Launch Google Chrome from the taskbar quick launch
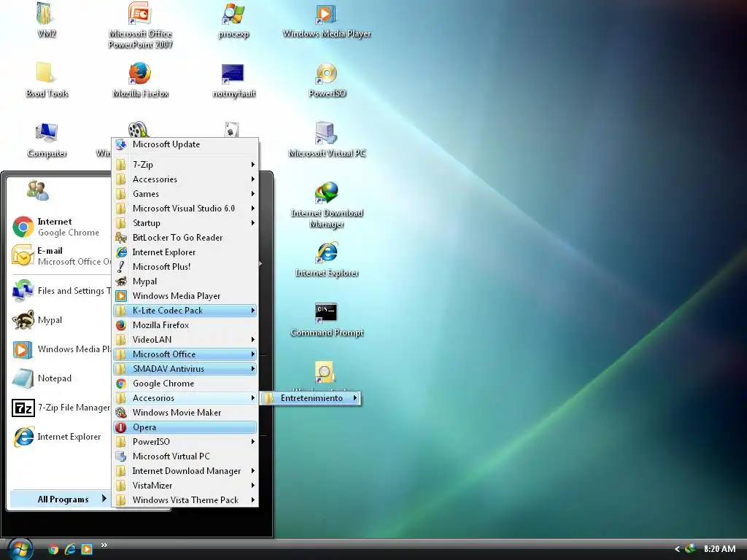 tap(53, 549)
